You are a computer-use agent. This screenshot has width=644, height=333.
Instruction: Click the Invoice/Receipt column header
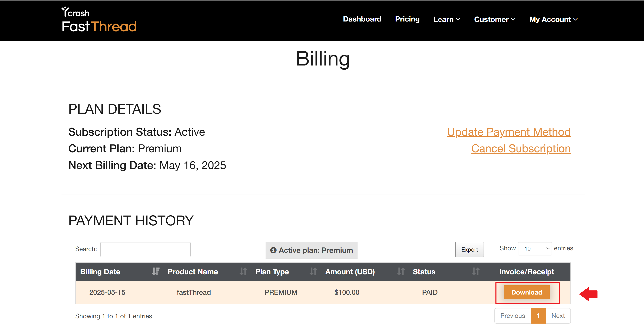pyautogui.click(x=527, y=272)
